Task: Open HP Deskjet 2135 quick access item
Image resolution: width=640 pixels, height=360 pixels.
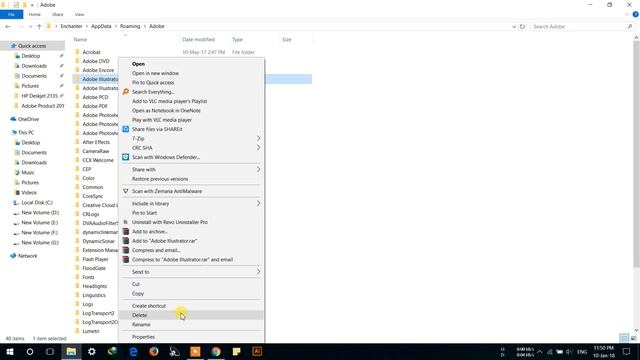Action: coord(39,96)
